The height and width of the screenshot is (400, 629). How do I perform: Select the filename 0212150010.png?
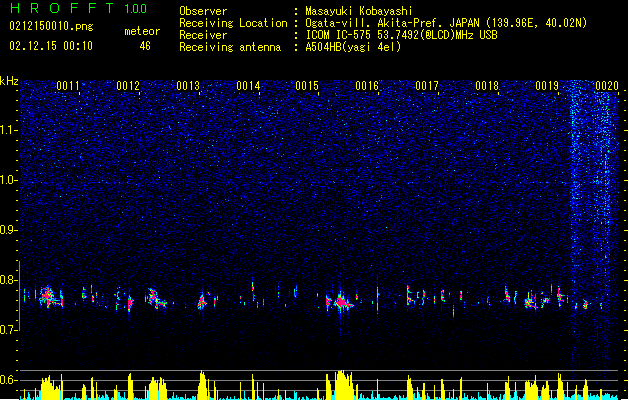coord(51,27)
